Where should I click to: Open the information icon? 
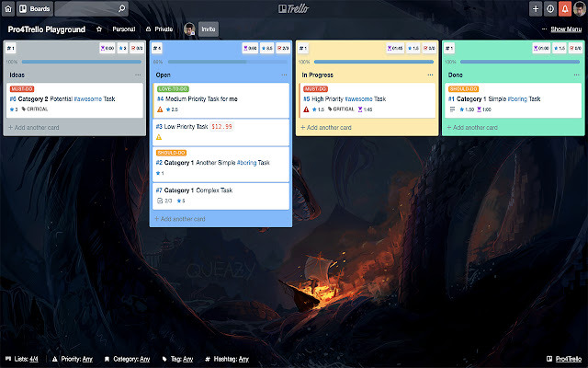pyautogui.click(x=550, y=8)
